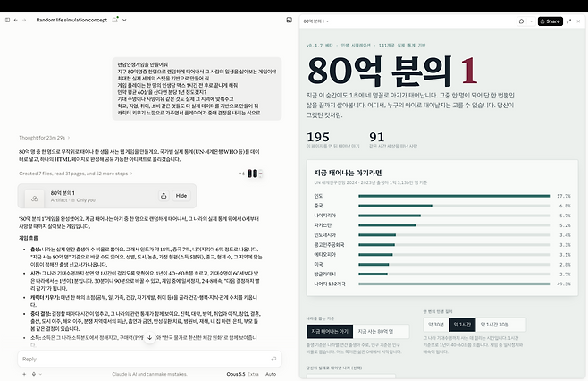
Task: Expand the chevron beside the tools icon
Action: 40,374
